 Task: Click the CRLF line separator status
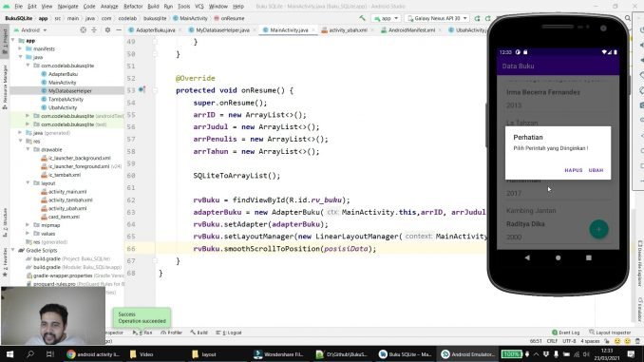point(552,341)
